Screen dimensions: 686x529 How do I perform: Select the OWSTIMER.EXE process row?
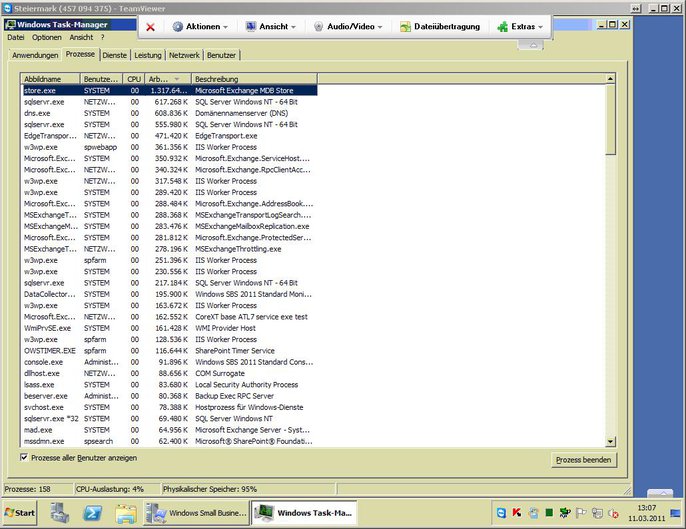tap(170, 351)
